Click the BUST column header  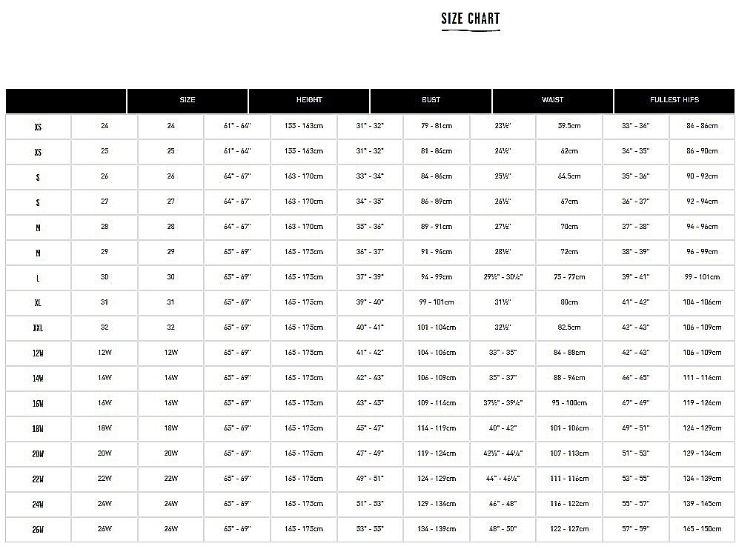[431, 100]
